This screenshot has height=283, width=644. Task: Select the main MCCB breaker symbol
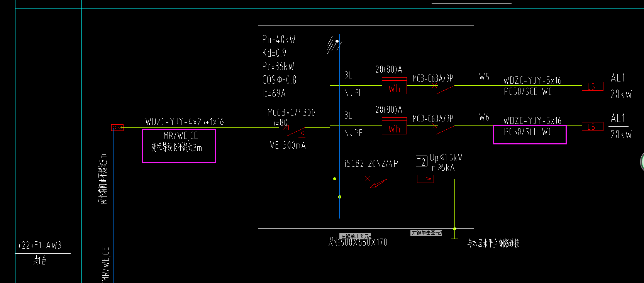click(x=295, y=131)
